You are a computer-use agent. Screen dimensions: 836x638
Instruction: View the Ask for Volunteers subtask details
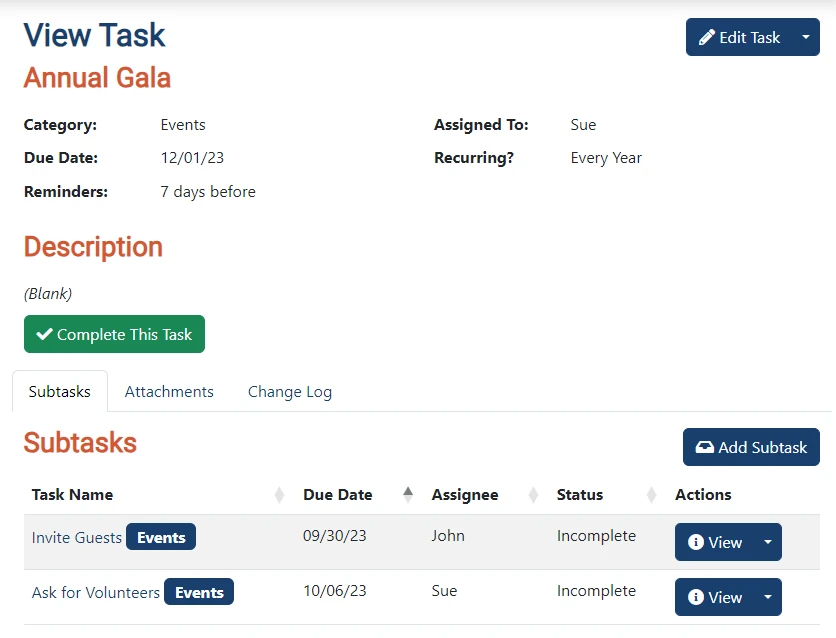715,597
